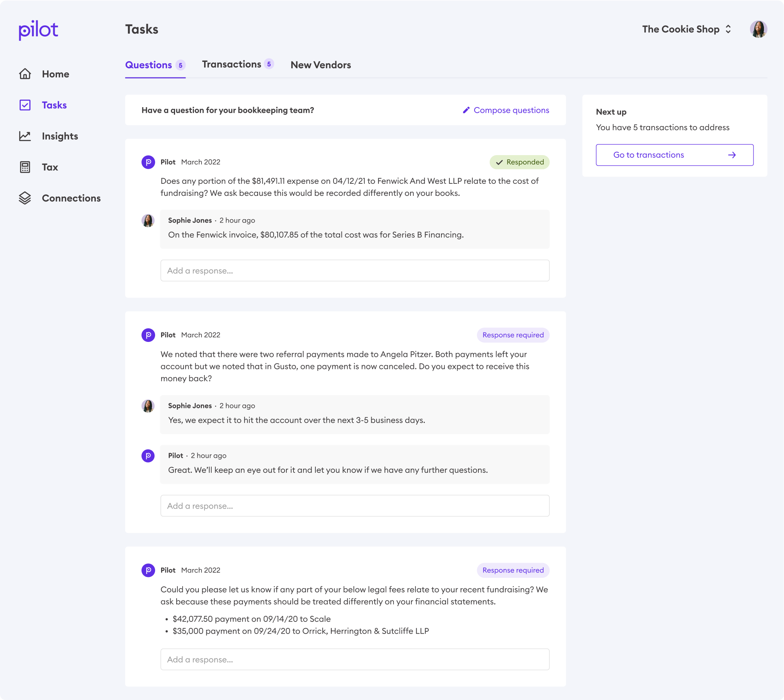Viewport: 784px width, 700px height.
Task: Click the pencil icon beside Compose questions
Action: pos(466,110)
